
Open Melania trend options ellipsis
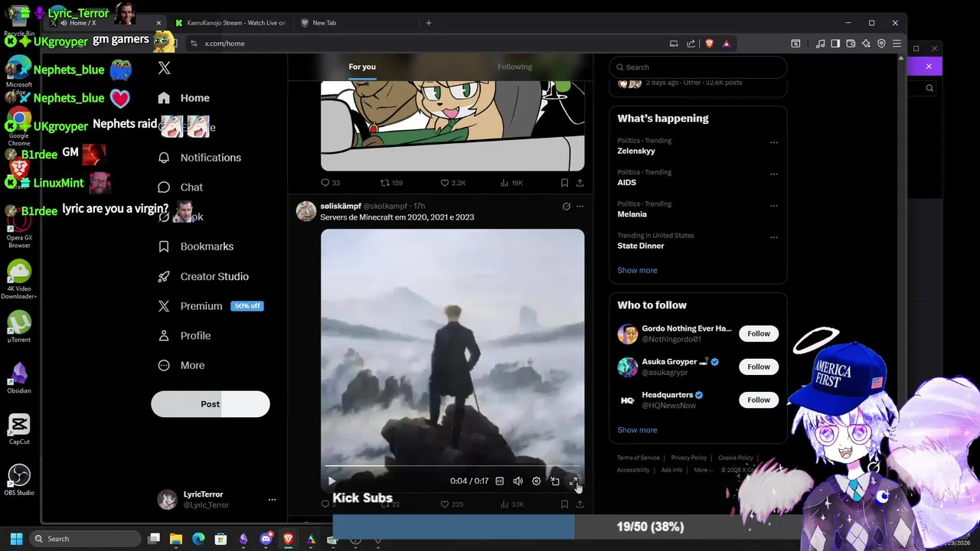(x=774, y=206)
